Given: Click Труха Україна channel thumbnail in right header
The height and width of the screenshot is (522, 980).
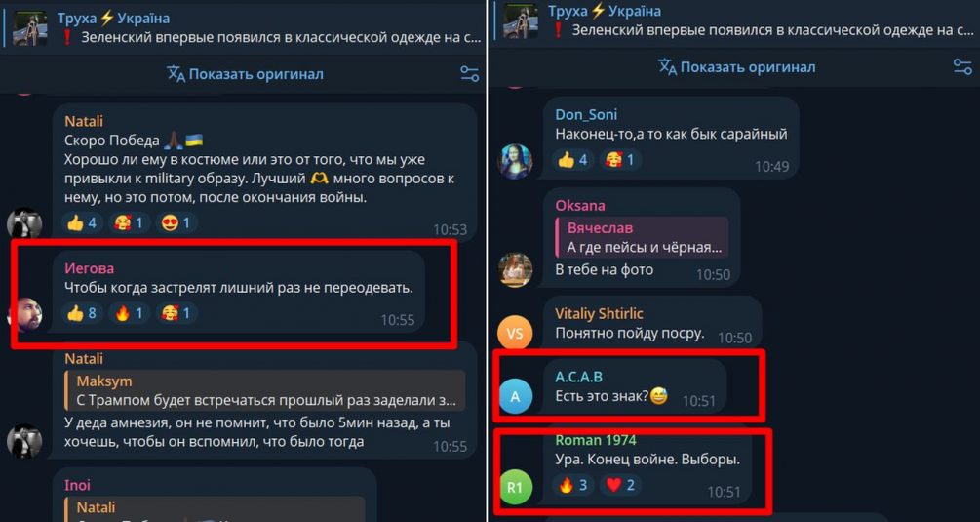Looking at the screenshot, I should 521,21.
